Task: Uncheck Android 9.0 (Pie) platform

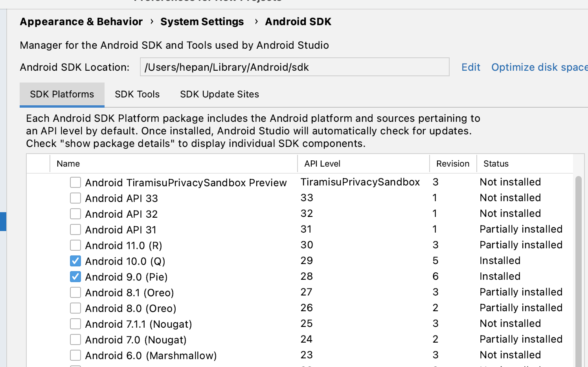Action: [75, 277]
